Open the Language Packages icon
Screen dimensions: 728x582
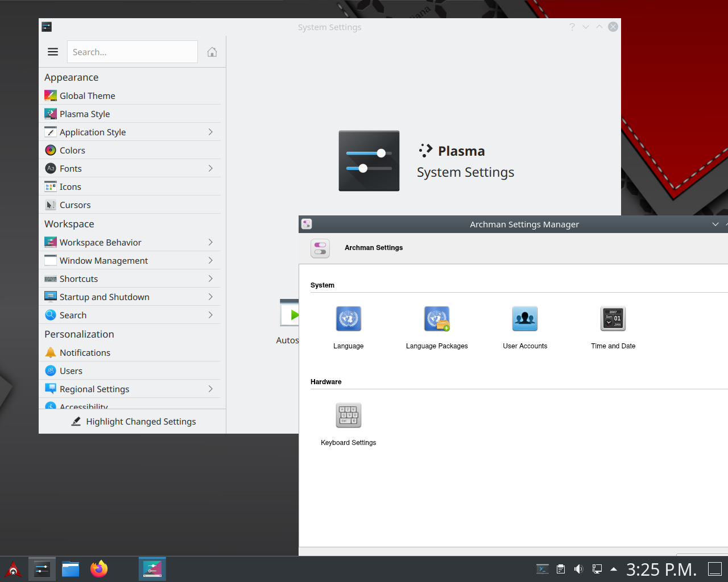click(x=437, y=319)
